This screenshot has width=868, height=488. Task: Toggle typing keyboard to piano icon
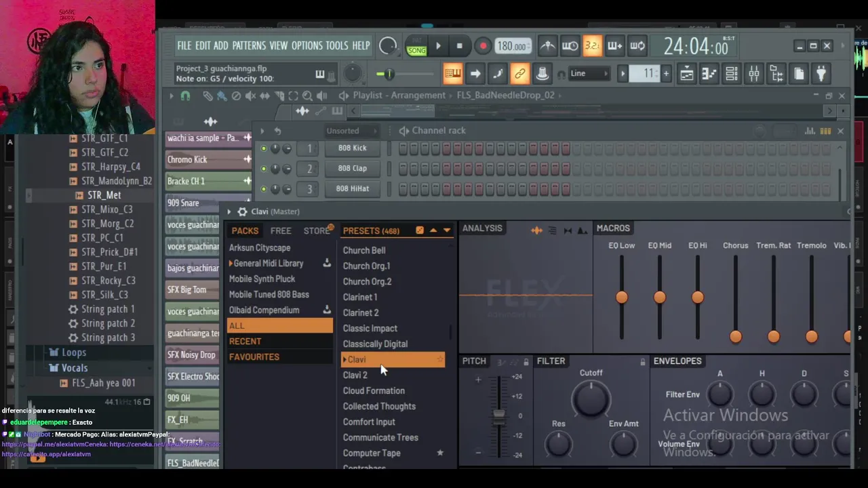[452, 73]
